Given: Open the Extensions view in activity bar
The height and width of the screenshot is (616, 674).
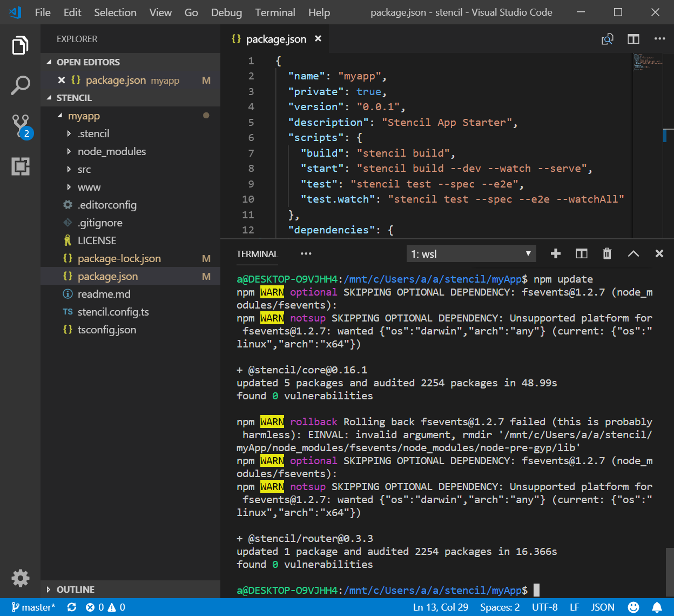Looking at the screenshot, I should tap(21, 166).
